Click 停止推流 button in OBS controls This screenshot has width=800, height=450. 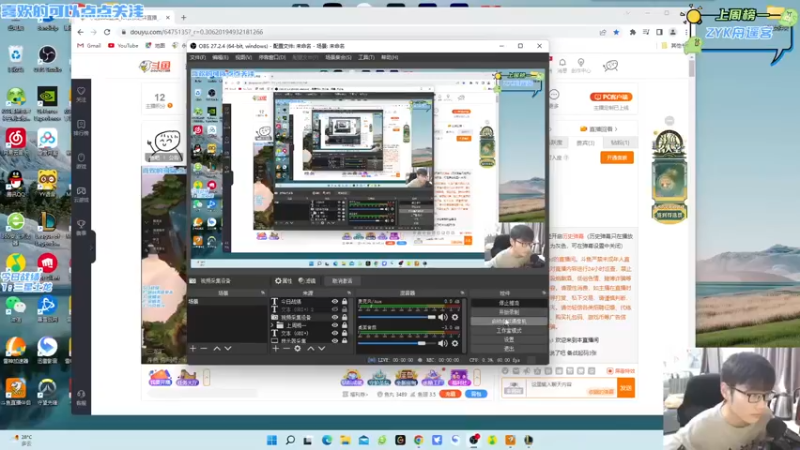tap(509, 303)
